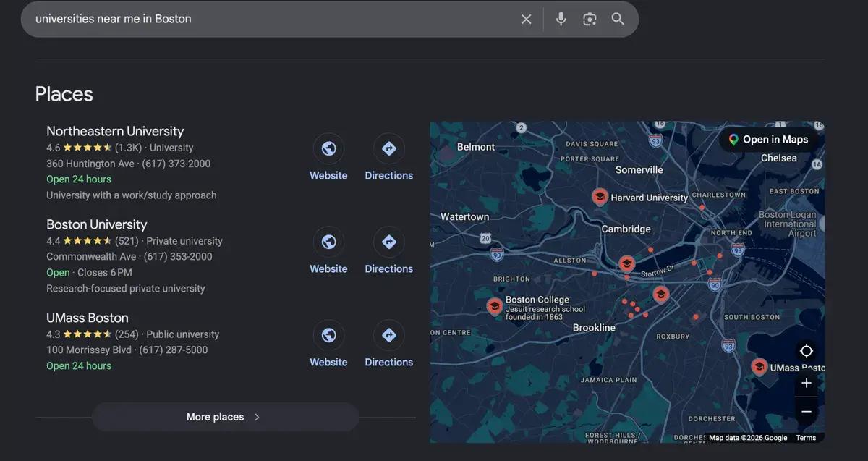Screen dimensions: 868x461
Task: Click Northeastern's 4.6 star rating
Action: pos(80,148)
